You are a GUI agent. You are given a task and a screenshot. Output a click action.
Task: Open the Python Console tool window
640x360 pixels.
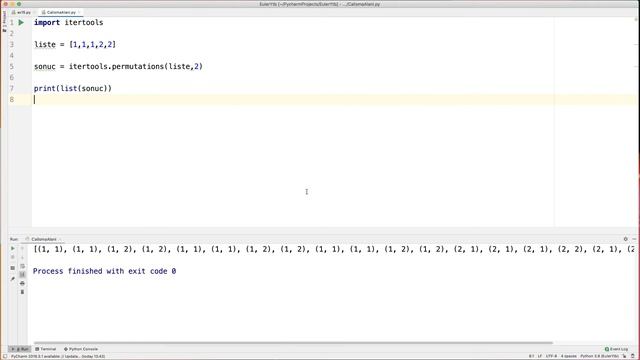tap(81, 349)
